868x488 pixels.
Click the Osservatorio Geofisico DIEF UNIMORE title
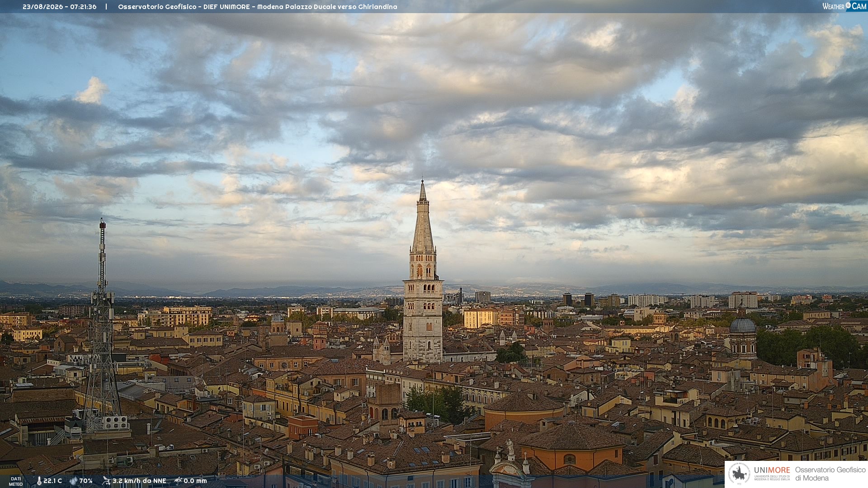tap(187, 7)
